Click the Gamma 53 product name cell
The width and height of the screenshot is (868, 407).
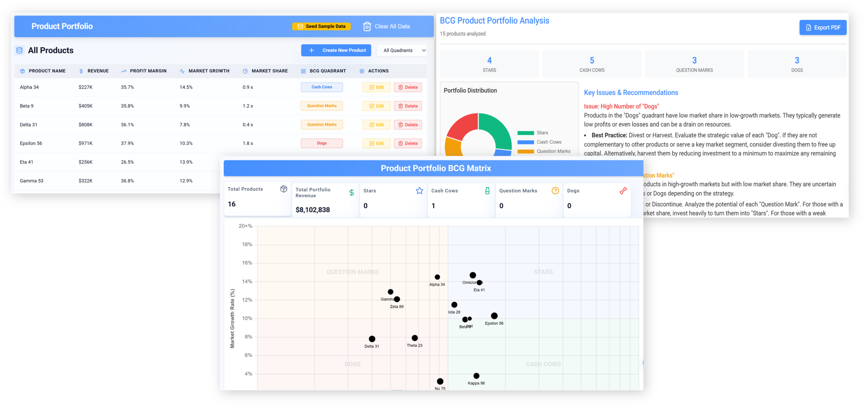[x=32, y=181]
